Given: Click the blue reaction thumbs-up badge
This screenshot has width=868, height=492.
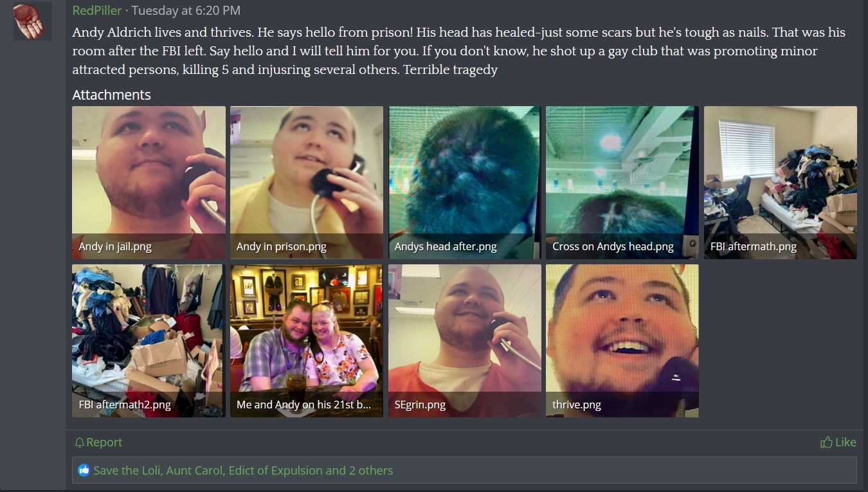Looking at the screenshot, I should pyautogui.click(x=84, y=470).
